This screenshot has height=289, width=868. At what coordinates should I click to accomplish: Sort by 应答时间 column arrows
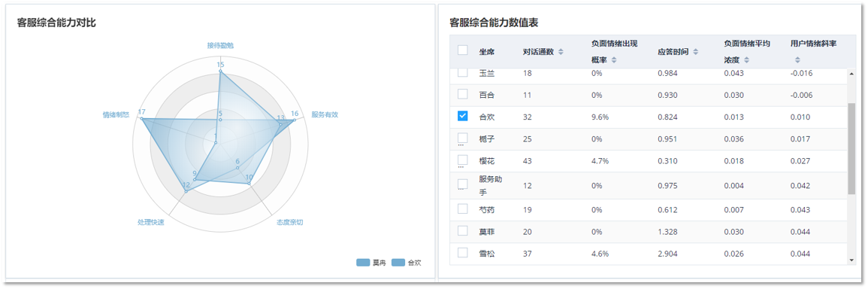pos(696,52)
